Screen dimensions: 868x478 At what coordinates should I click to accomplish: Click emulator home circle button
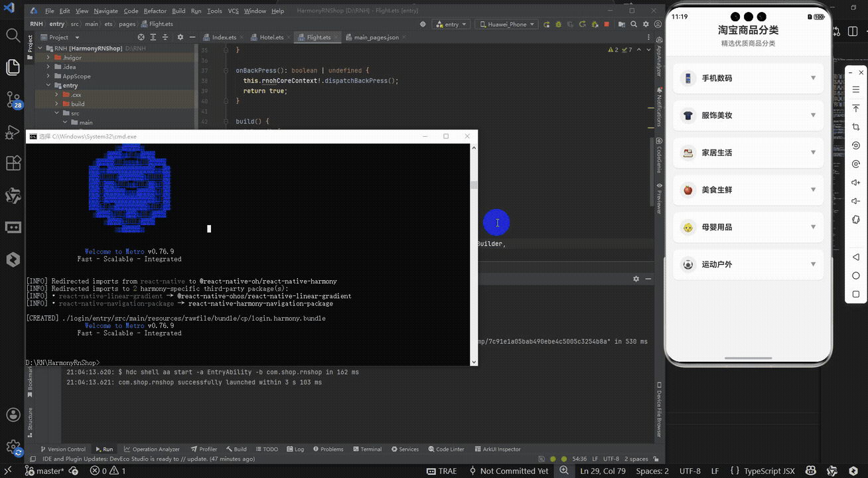(856, 276)
